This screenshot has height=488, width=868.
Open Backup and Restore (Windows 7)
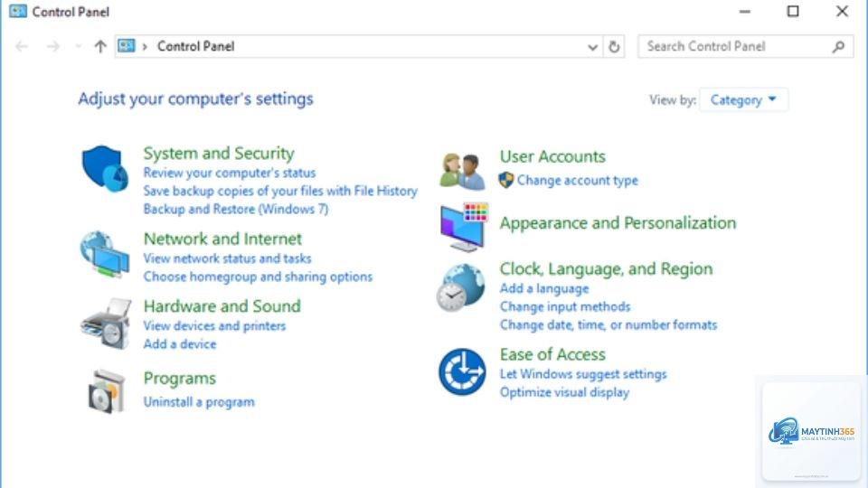tap(236, 209)
